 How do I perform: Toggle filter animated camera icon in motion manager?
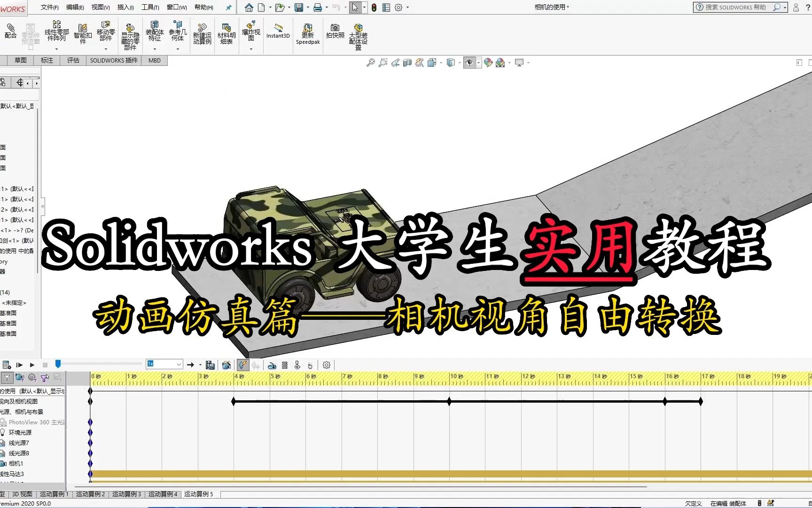(20, 378)
